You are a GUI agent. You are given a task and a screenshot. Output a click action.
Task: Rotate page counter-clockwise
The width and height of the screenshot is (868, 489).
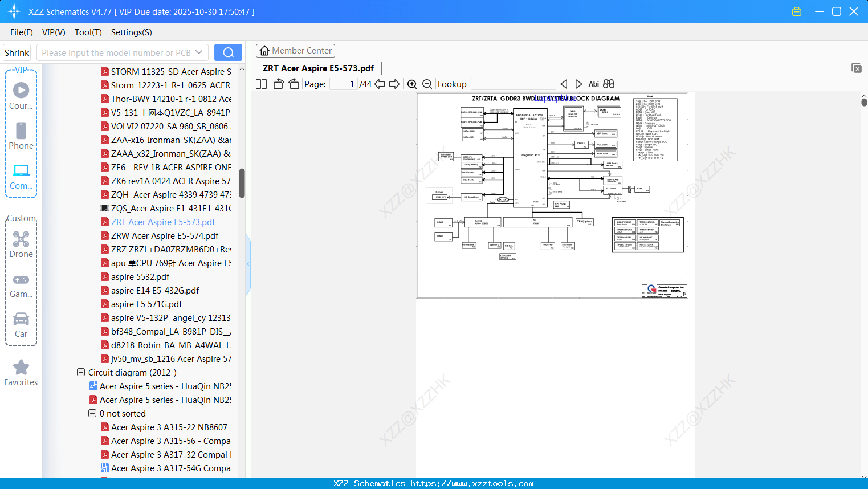pos(279,84)
